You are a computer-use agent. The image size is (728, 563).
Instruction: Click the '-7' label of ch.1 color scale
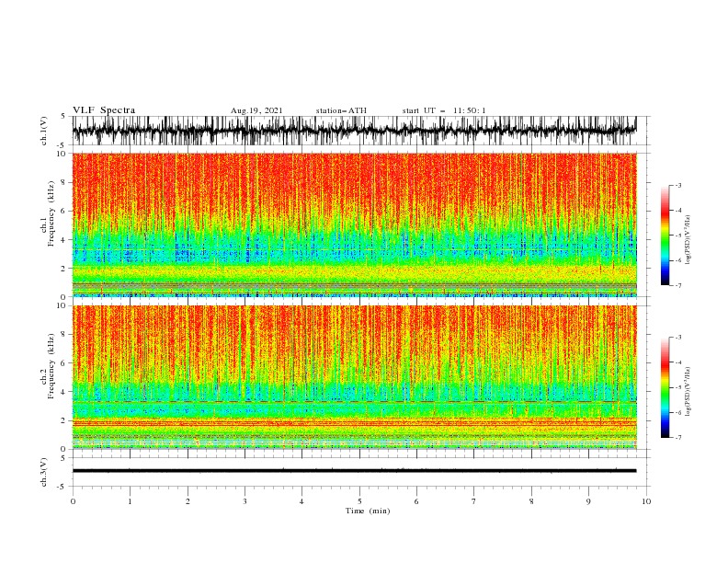click(677, 285)
